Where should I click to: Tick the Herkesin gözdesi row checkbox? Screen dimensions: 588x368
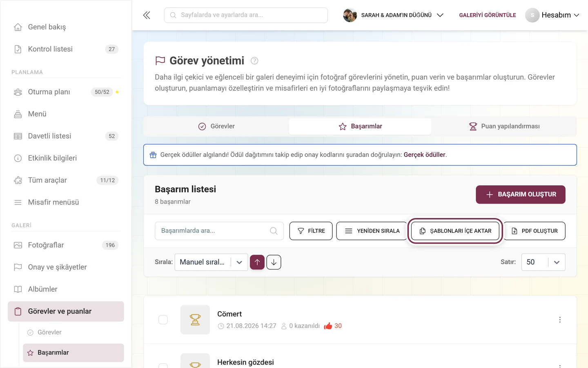coord(163,366)
